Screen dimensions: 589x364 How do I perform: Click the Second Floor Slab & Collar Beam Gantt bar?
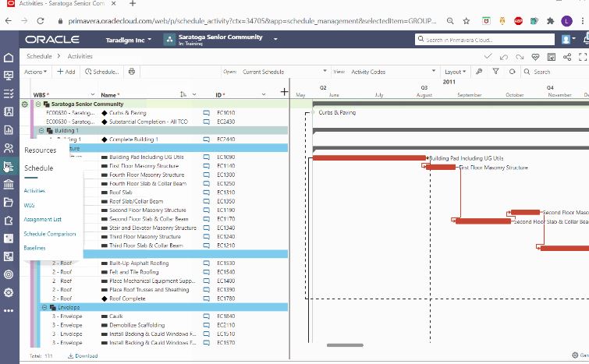(483, 221)
